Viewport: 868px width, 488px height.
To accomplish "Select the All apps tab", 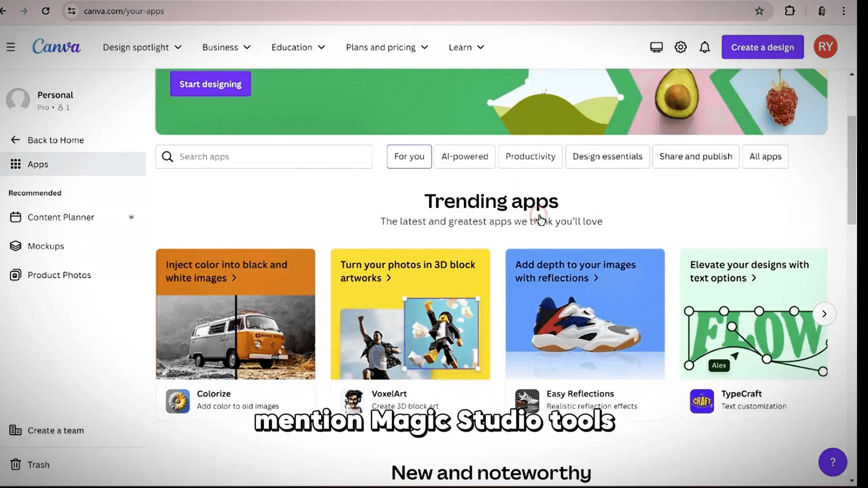I will tap(765, 157).
